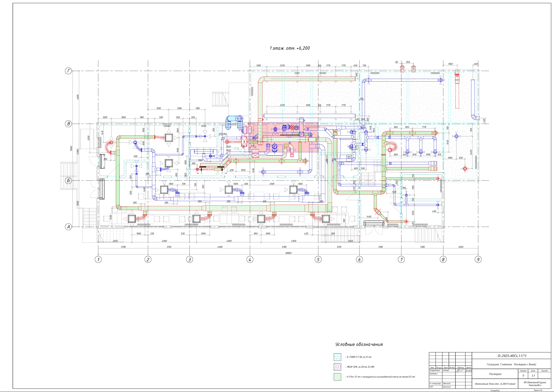Click "Галицино. Глэмпинг. Ресторан с баней" in title block
This screenshot has width=554, height=392.
(x=512, y=364)
